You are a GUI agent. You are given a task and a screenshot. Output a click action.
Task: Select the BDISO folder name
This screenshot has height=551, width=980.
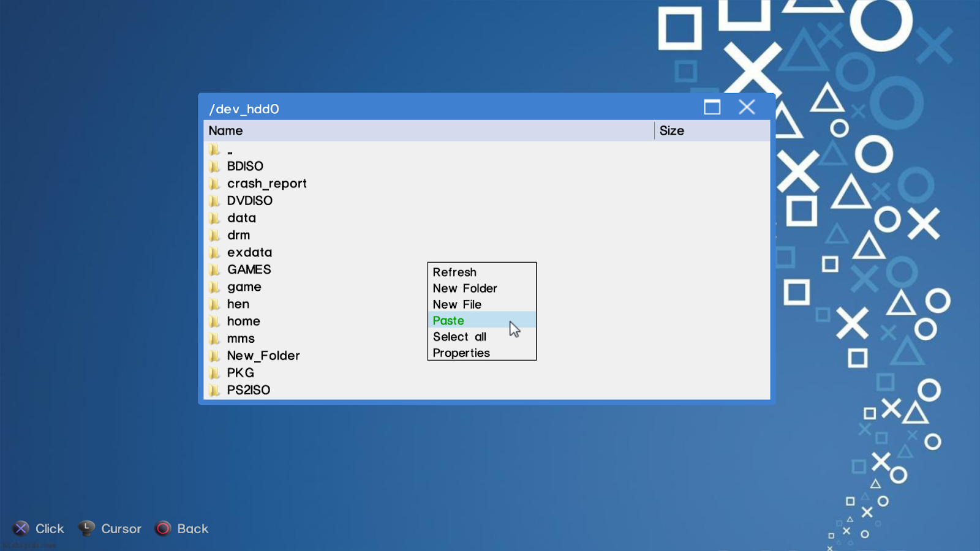(x=245, y=166)
